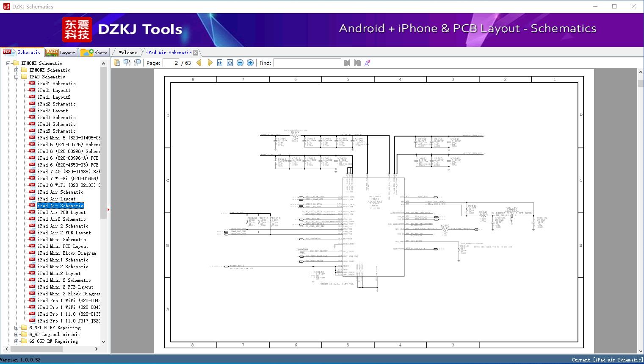The image size is (644, 364).
Task: Open iPad Pro 1 11.0 J317_J320 entry
Action: (69, 321)
